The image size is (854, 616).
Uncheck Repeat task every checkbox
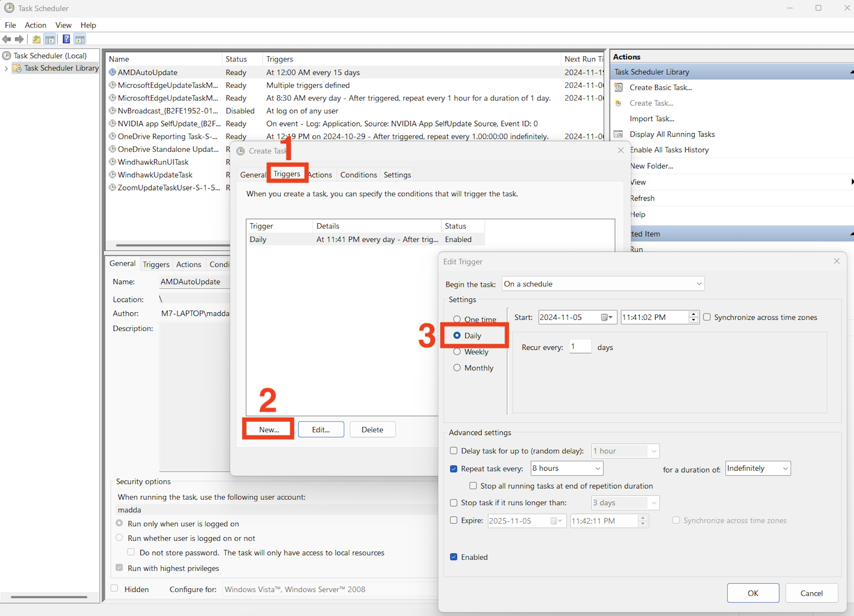454,469
